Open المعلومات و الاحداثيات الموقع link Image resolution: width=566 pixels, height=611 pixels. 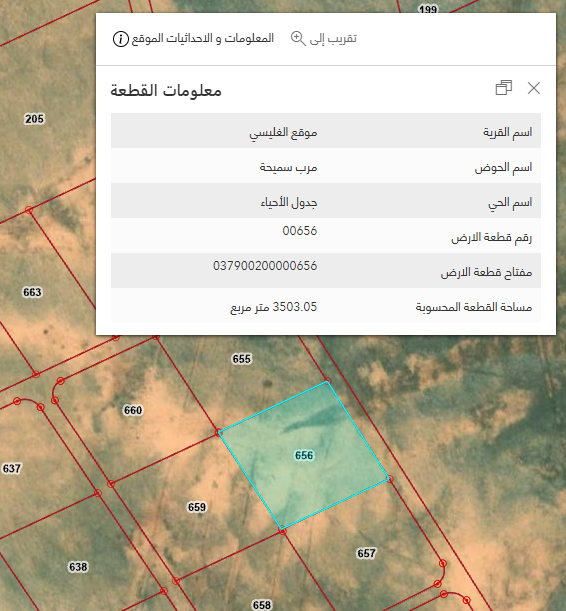[203, 39]
